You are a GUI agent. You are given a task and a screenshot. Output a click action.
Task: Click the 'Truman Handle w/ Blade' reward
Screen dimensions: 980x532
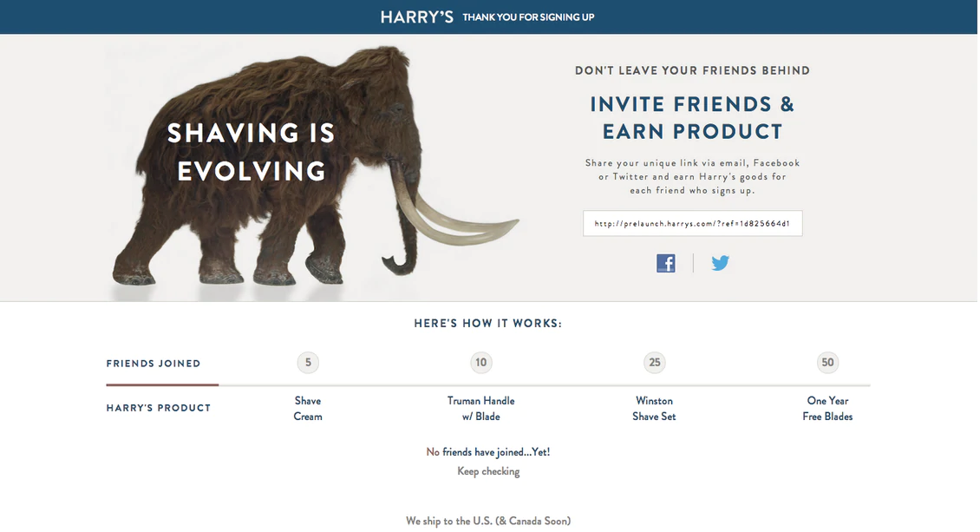[x=480, y=408]
